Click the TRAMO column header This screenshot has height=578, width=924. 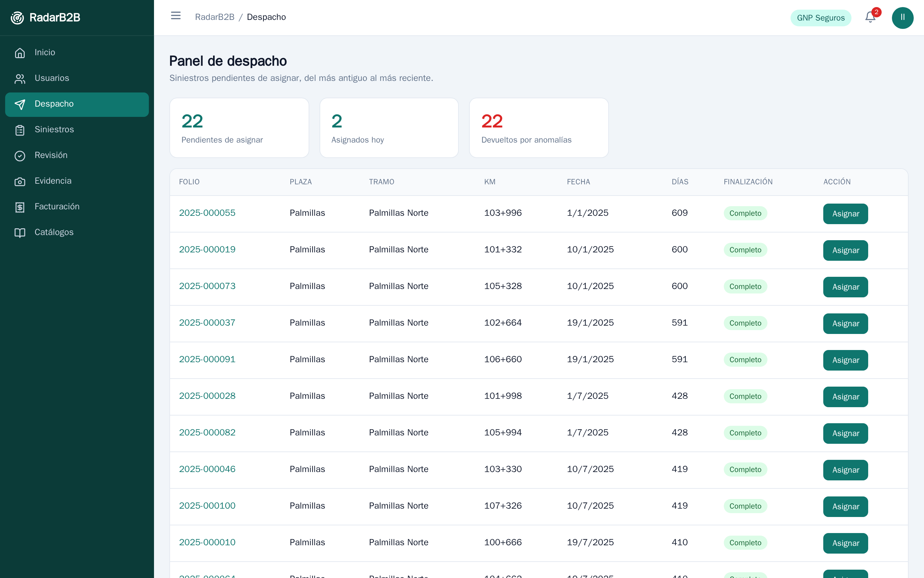381,182
